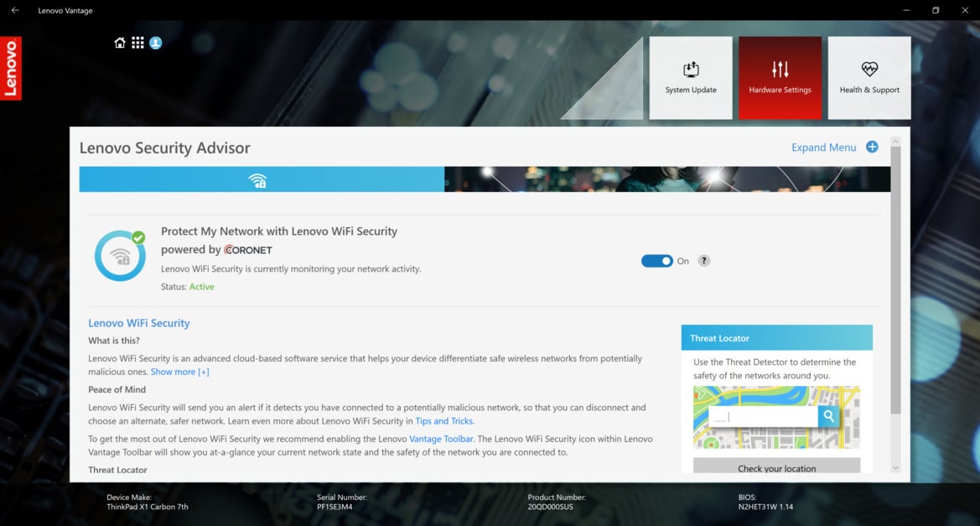Click the circular WiFi Security status icon
The height and width of the screenshot is (526, 980).
coord(120,255)
